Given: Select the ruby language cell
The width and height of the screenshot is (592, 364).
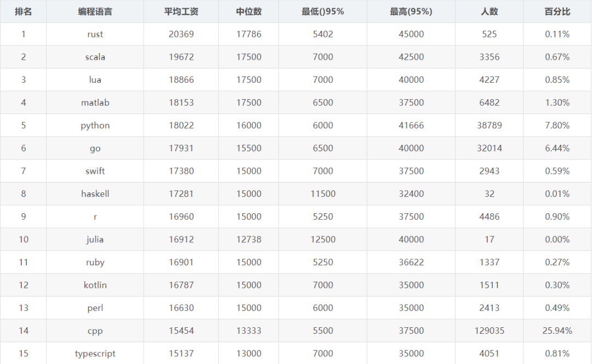Looking at the screenshot, I should pos(95,263).
